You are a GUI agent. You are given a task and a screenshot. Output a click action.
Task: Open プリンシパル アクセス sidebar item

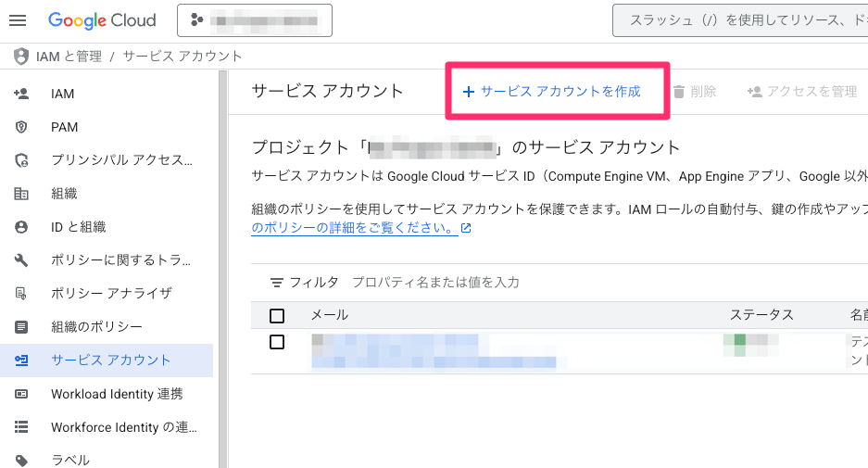pos(121,160)
